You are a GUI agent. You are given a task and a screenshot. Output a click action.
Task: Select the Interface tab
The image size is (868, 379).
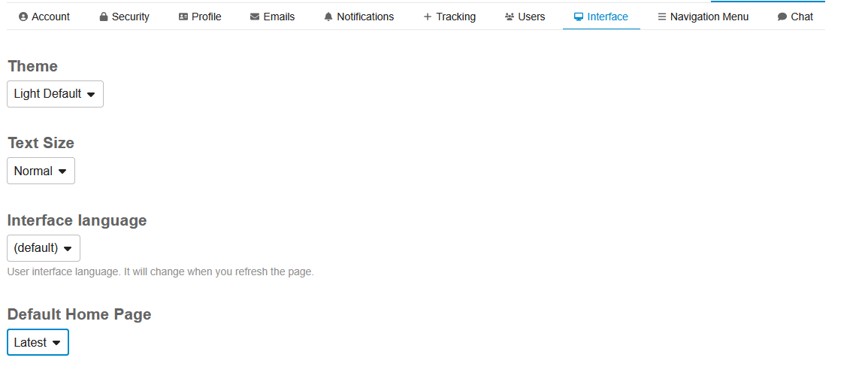pyautogui.click(x=601, y=17)
